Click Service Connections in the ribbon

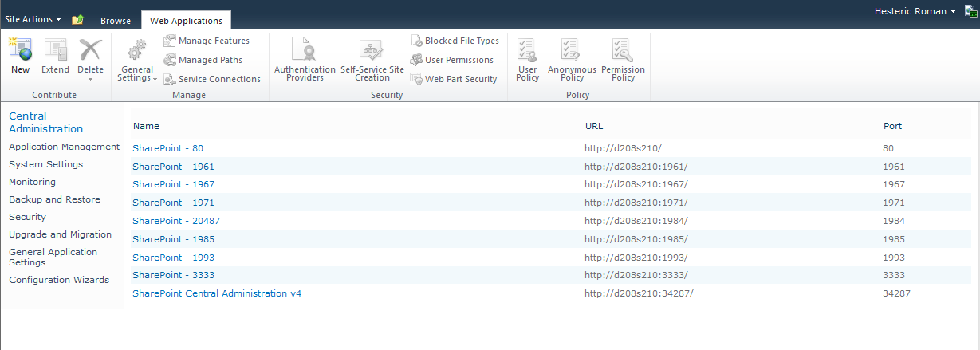coord(212,79)
